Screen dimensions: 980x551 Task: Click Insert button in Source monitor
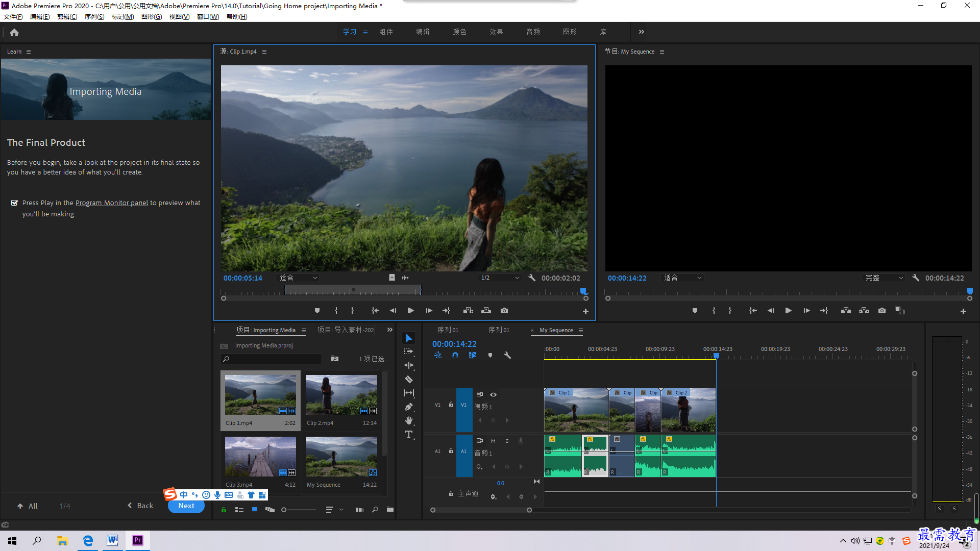click(468, 311)
